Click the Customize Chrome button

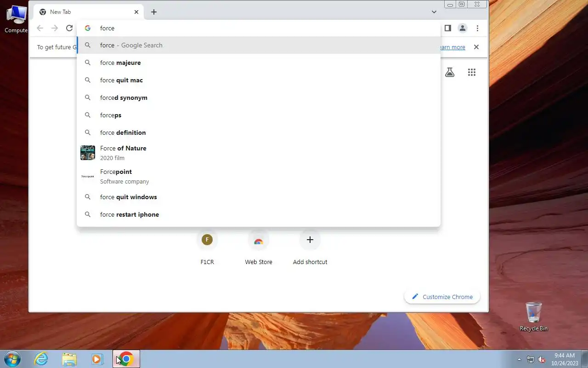click(442, 297)
